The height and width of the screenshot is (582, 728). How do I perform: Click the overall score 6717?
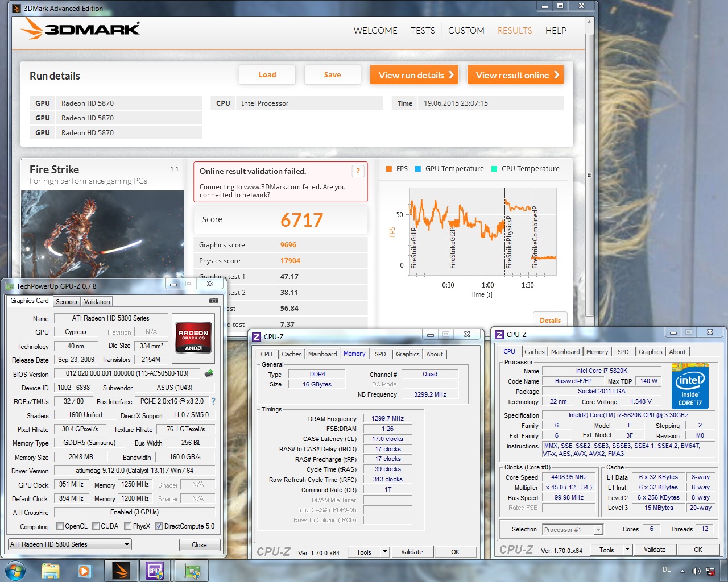[301, 220]
